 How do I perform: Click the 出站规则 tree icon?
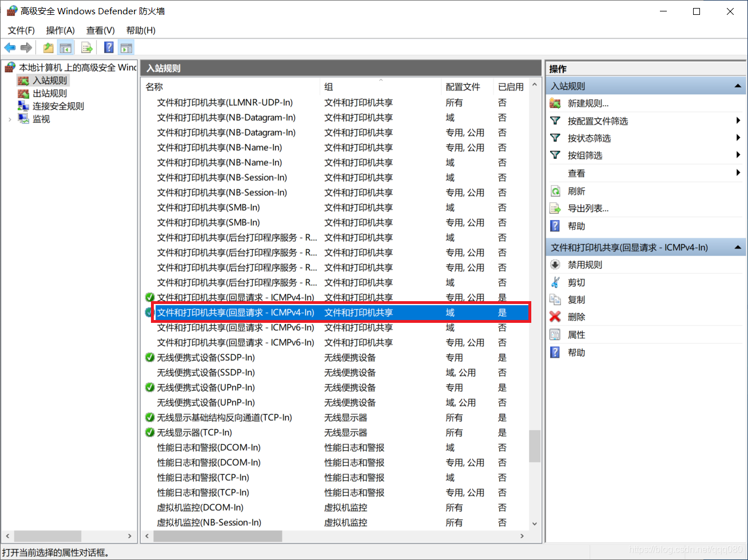[23, 93]
